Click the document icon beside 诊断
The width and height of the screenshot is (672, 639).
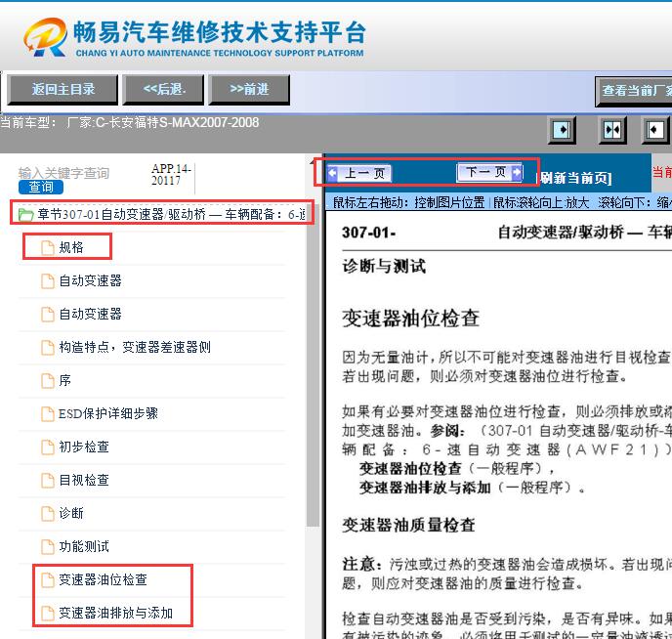click(x=48, y=513)
